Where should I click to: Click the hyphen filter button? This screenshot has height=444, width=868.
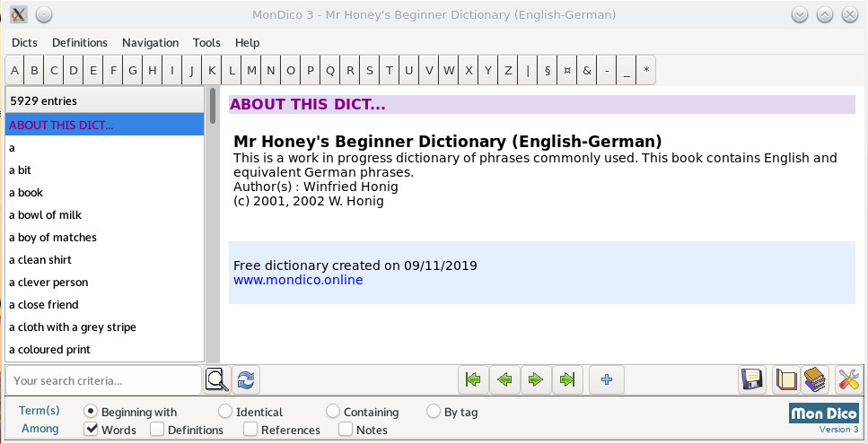point(607,70)
